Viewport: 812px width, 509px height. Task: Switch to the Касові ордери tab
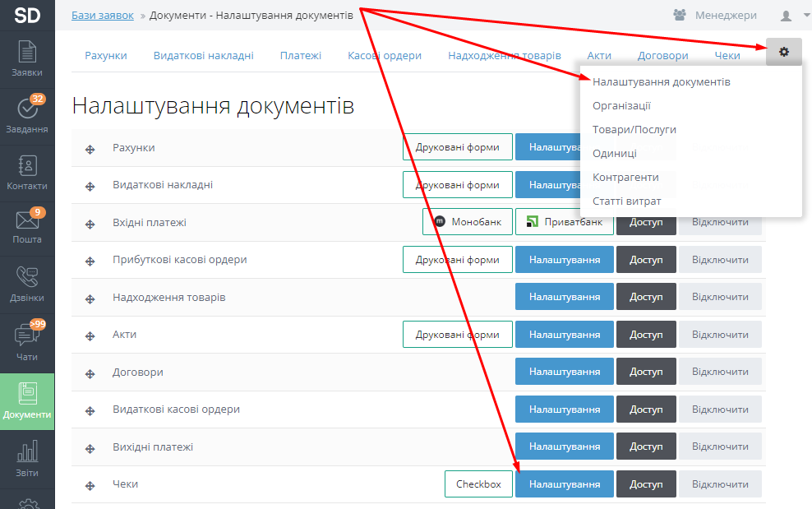pyautogui.click(x=384, y=56)
